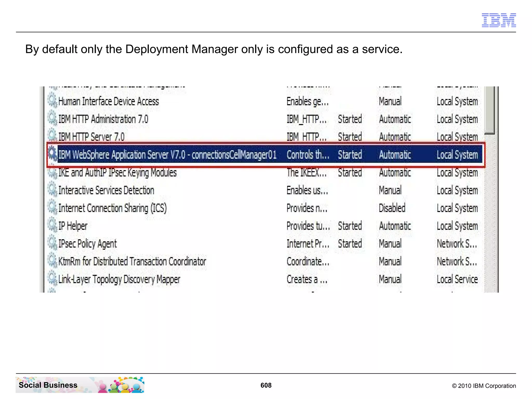Select the IBM HTTP Server 7.0 service

[x=91, y=137]
